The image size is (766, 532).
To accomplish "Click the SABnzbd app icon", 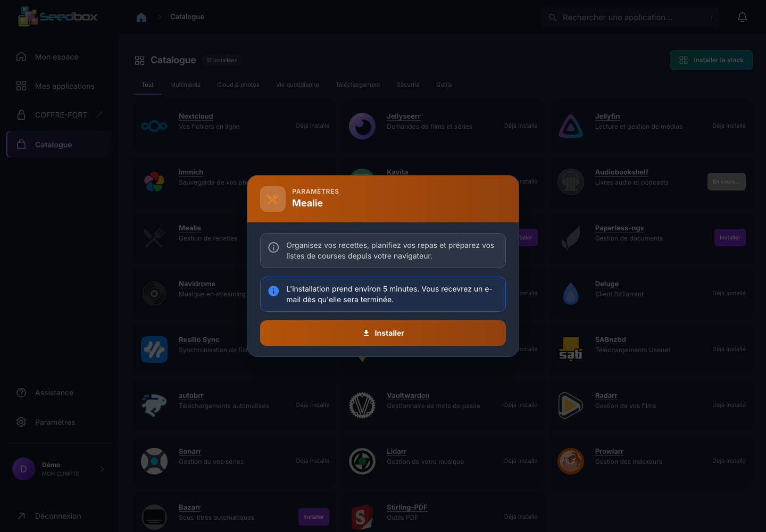I will (571, 350).
